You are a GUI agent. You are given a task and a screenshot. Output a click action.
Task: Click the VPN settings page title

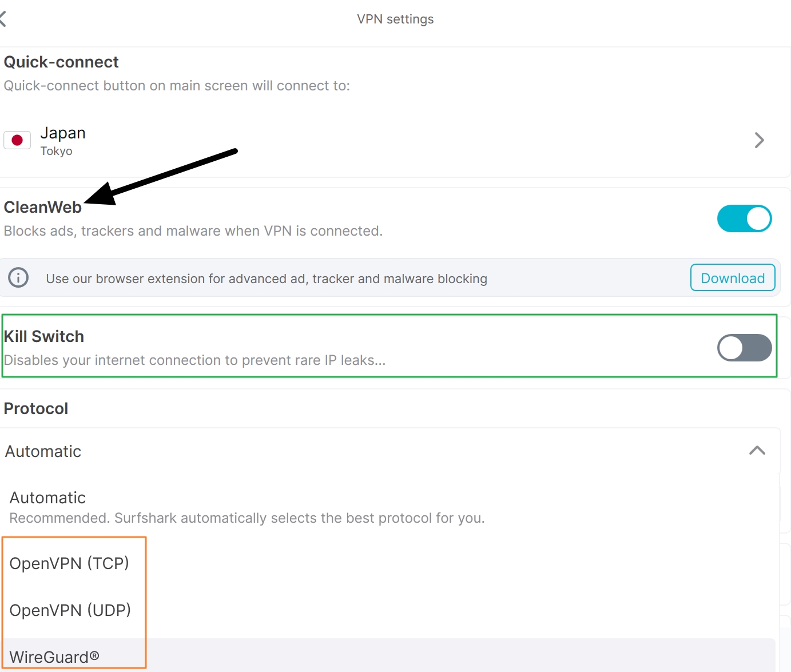click(395, 19)
